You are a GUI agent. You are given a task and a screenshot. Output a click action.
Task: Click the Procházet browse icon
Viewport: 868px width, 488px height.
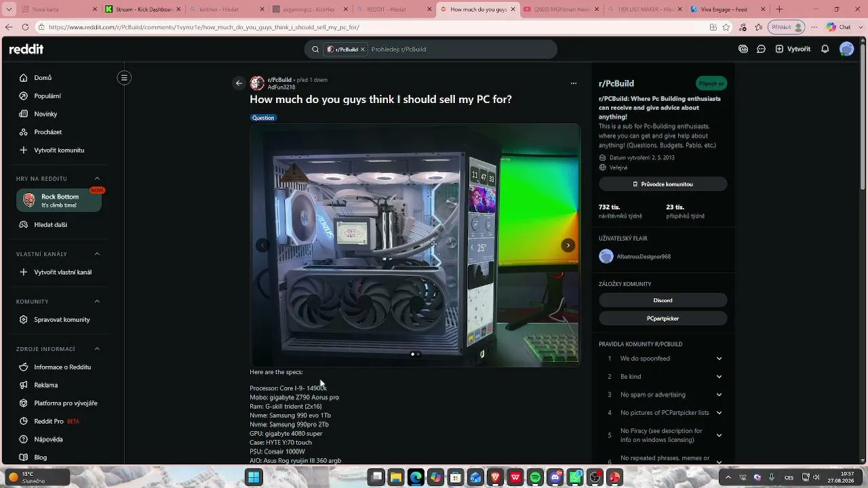pyautogui.click(x=24, y=132)
